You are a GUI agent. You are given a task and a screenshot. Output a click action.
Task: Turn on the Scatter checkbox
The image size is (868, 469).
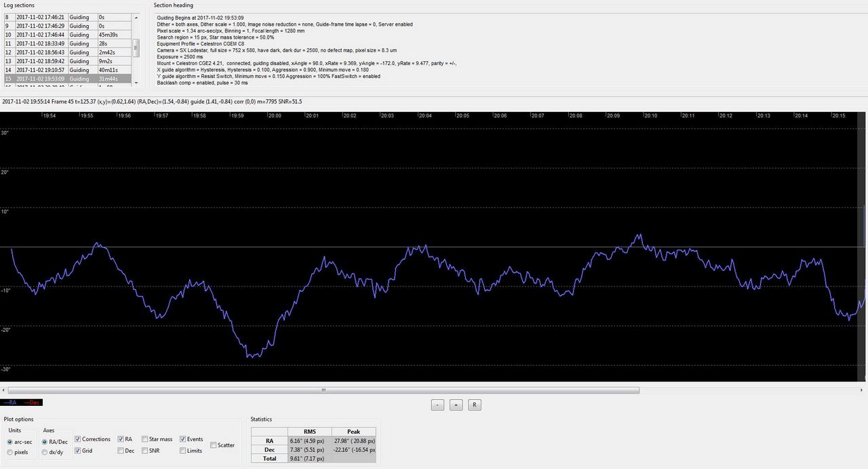pyautogui.click(x=214, y=445)
